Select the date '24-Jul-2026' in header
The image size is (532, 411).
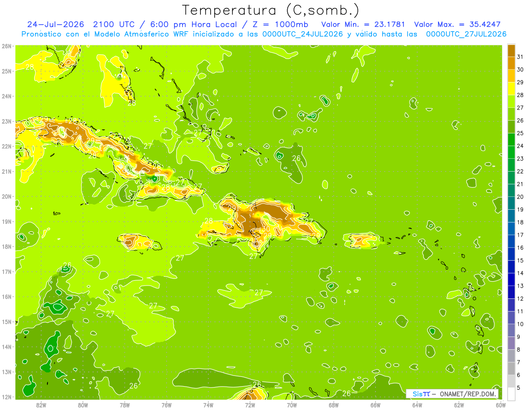56,24
